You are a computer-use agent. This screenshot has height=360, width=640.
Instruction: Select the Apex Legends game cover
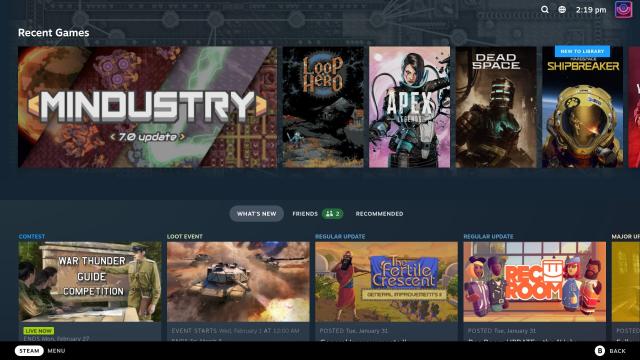[x=409, y=107]
